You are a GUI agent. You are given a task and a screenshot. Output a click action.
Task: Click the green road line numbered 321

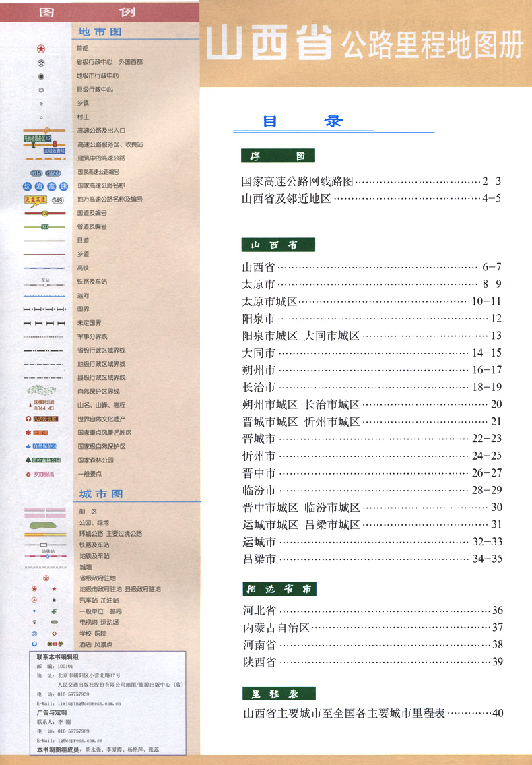coord(44,227)
